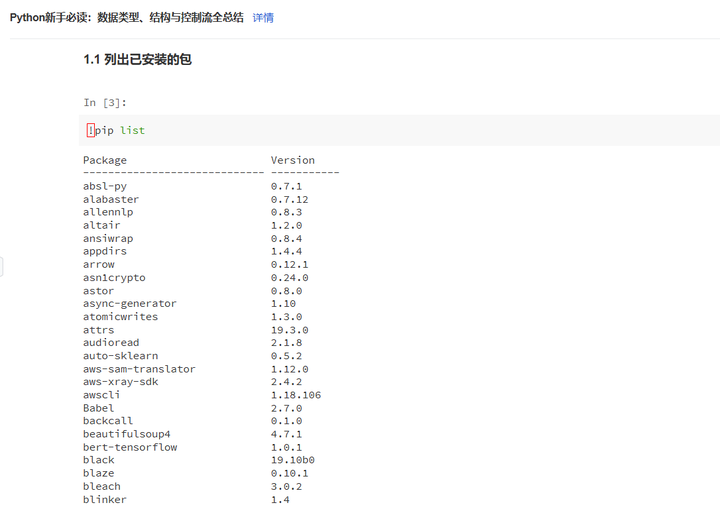The height and width of the screenshot is (507, 720).
Task: Select the async-generator package name
Action: (x=129, y=304)
